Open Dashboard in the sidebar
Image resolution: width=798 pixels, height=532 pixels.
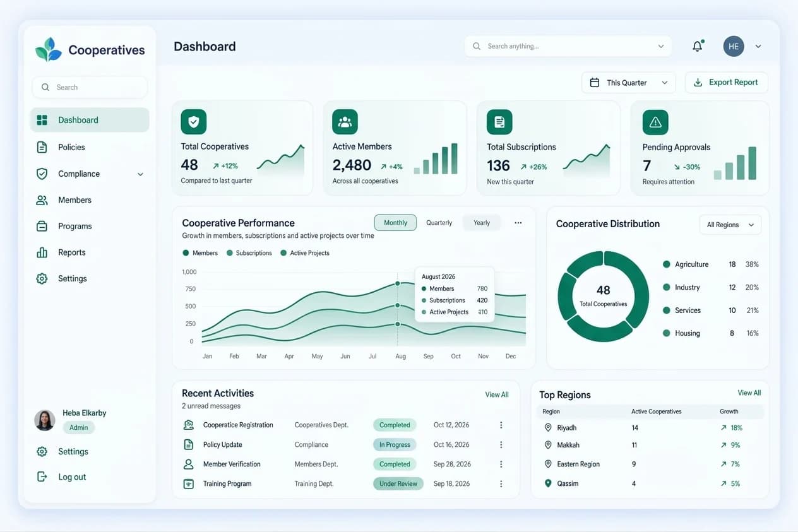coord(90,120)
